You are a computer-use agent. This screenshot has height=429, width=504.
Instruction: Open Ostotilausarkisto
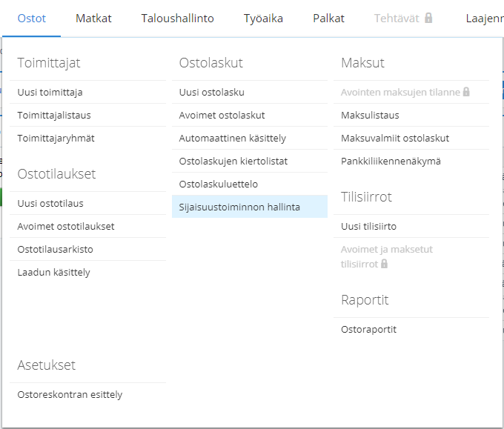tap(56, 250)
